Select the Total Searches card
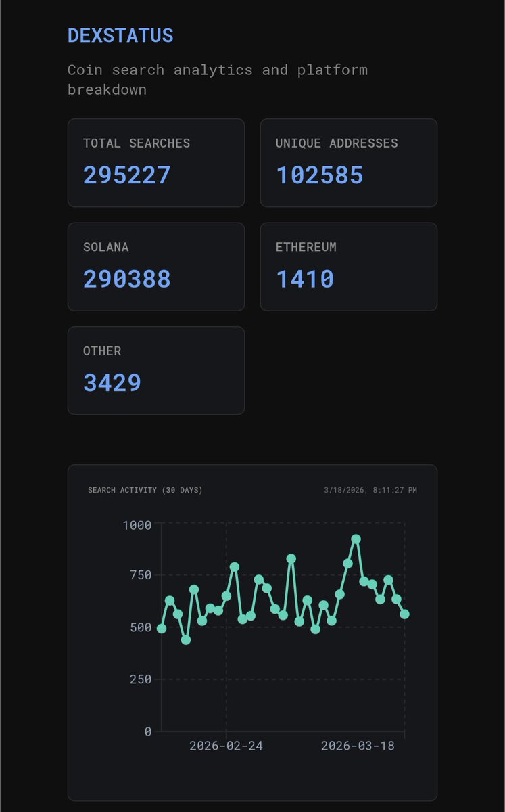The height and width of the screenshot is (812, 505). click(156, 163)
